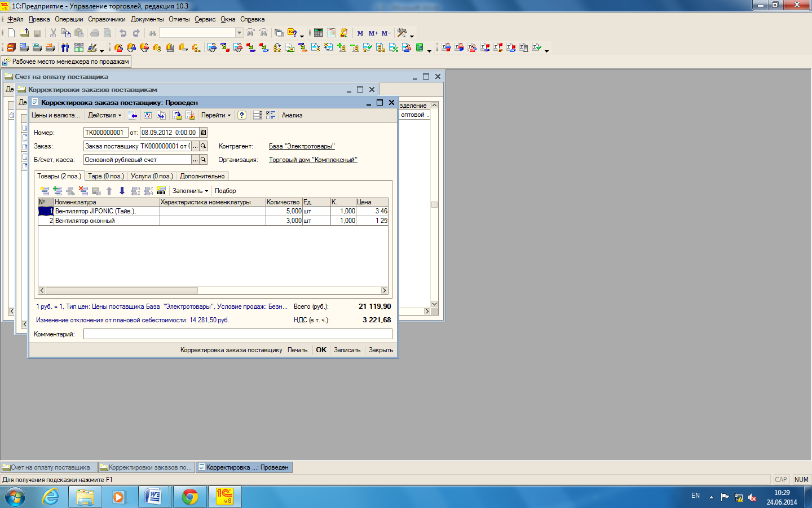Create a new document from the main toolbar
The width and height of the screenshot is (812, 508).
[11, 33]
